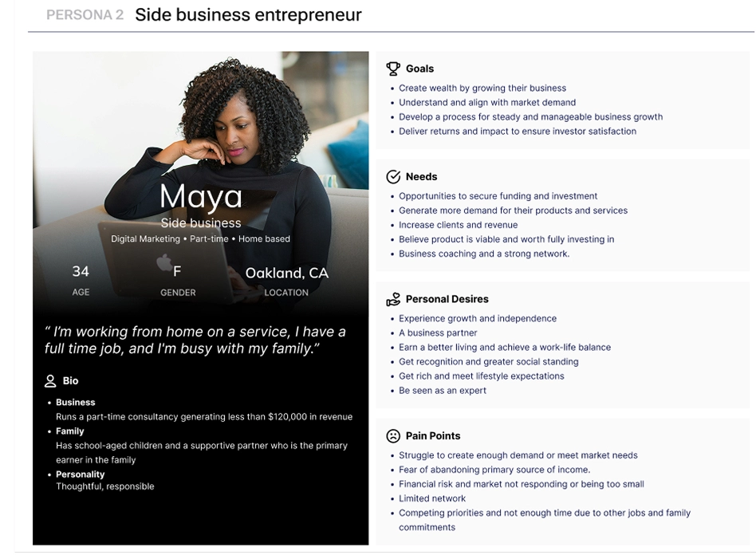The image size is (756, 555).
Task: Click the age value 34
Action: [81, 271]
